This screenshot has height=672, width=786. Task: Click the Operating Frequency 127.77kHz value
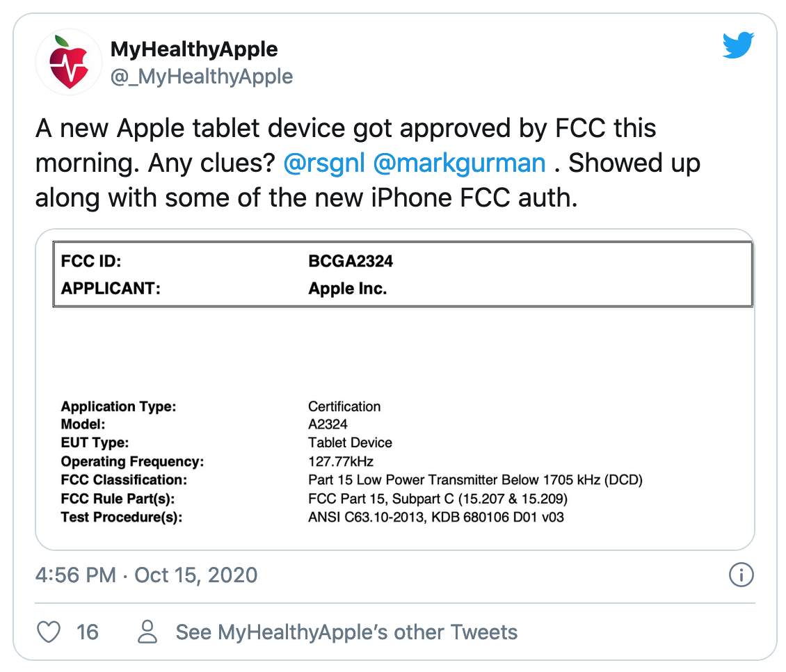pyautogui.click(x=341, y=461)
